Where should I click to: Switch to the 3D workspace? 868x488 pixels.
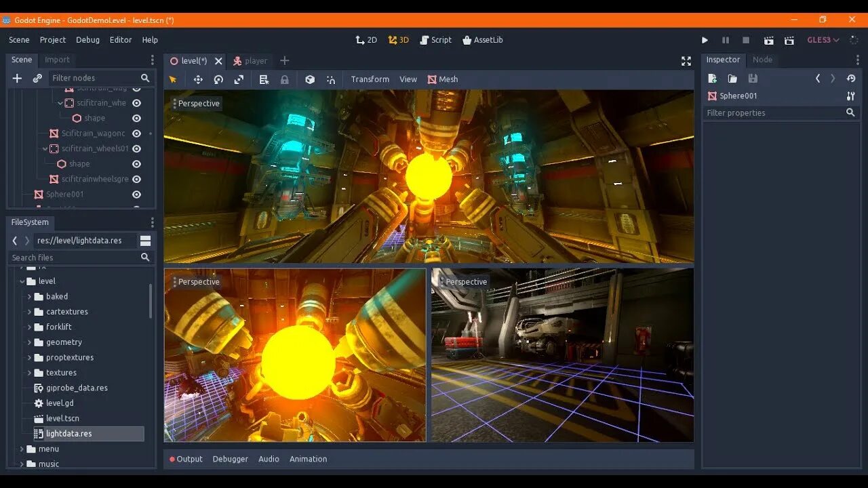399,40
